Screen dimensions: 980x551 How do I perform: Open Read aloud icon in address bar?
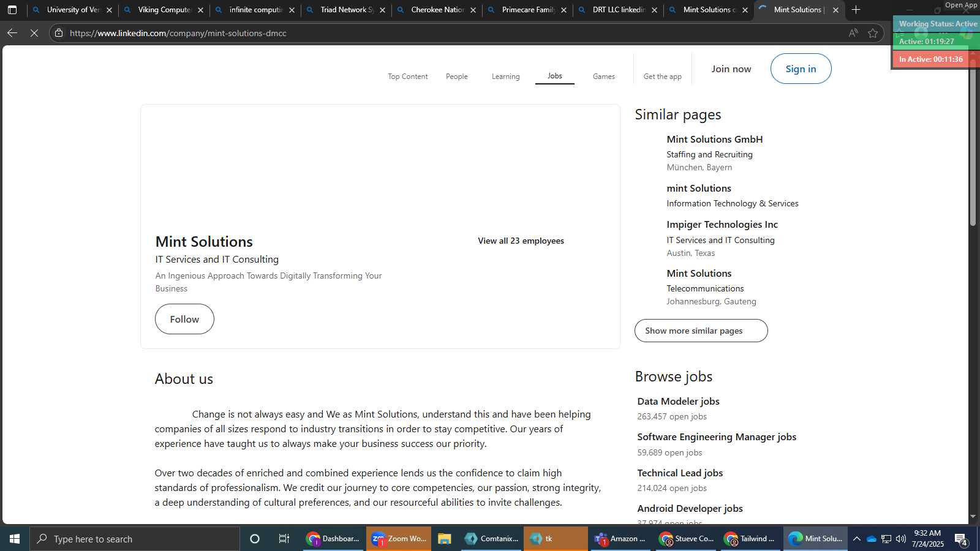(853, 33)
